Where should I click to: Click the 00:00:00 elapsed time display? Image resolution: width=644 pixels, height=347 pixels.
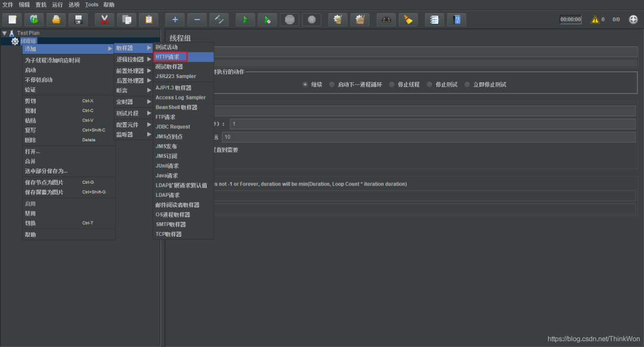pyautogui.click(x=571, y=19)
